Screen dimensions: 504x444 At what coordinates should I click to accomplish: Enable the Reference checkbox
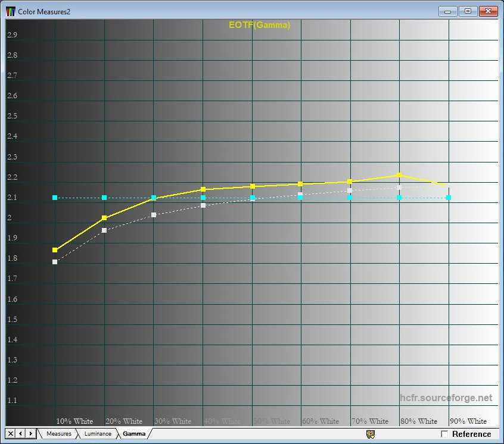(x=444, y=434)
